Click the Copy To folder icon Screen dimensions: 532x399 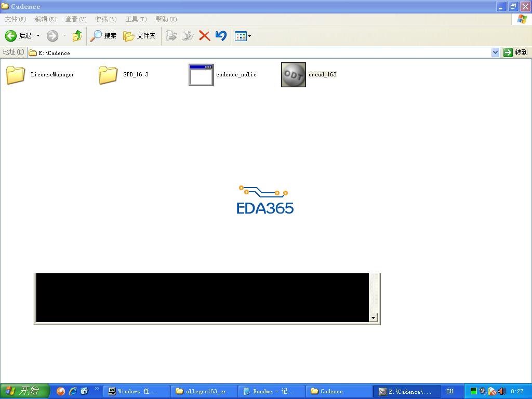187,36
